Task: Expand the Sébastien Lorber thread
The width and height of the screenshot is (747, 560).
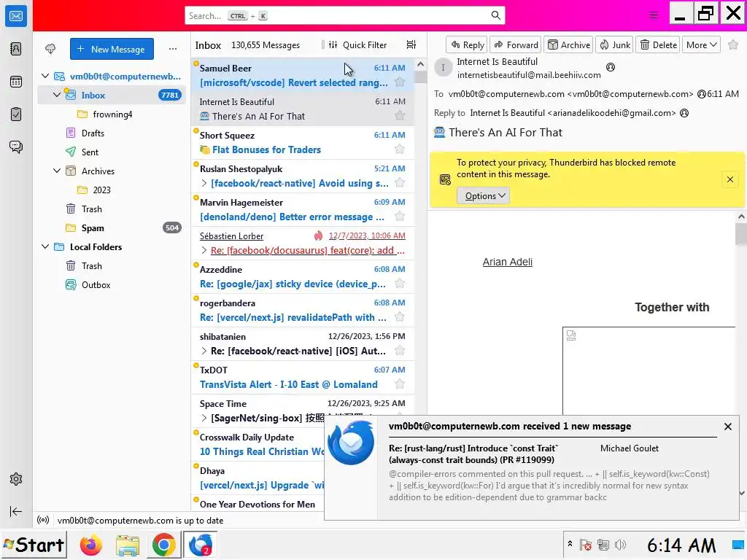Action: [204, 250]
